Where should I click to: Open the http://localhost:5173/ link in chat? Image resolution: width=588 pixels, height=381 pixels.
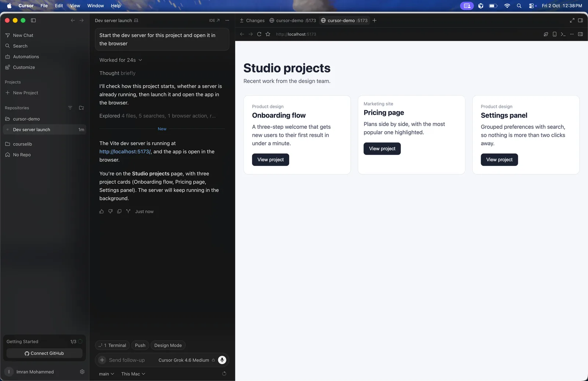(125, 152)
